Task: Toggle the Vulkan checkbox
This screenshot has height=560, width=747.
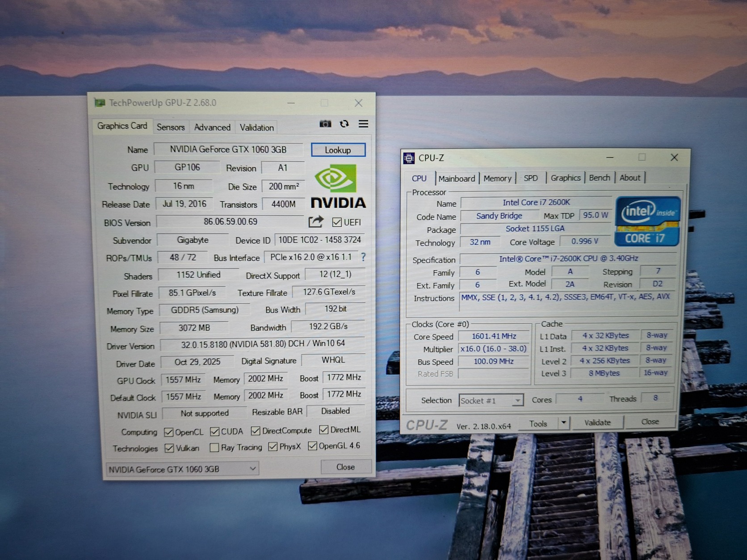Action: pyautogui.click(x=169, y=448)
